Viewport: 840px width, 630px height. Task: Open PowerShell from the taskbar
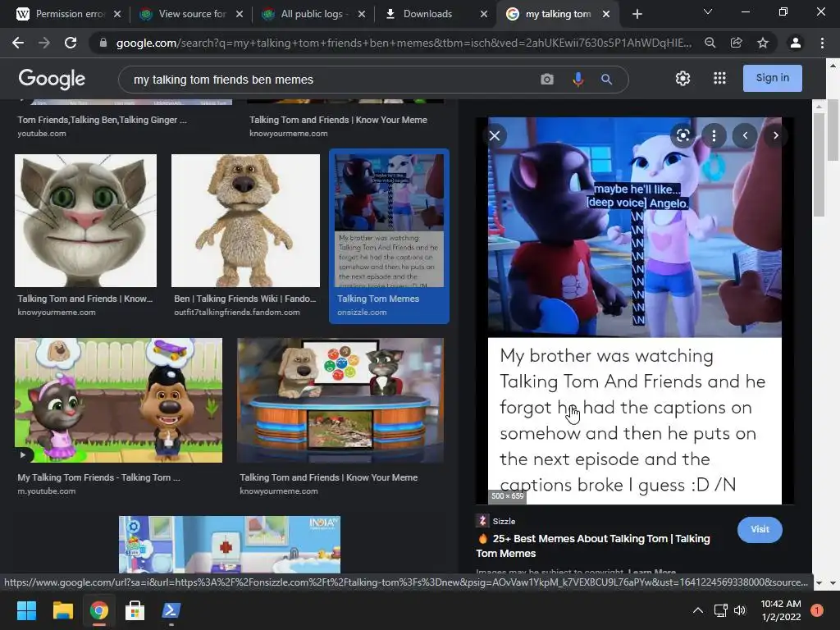(171, 610)
